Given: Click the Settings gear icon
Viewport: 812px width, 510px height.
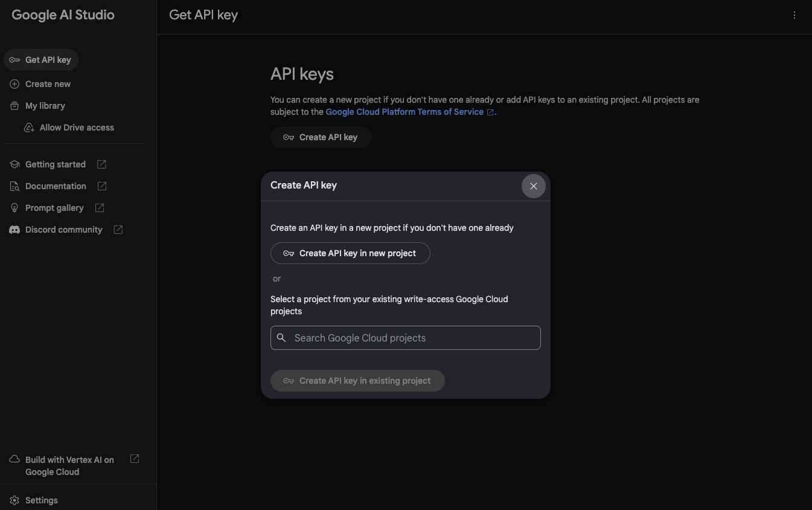Looking at the screenshot, I should pyautogui.click(x=14, y=500).
